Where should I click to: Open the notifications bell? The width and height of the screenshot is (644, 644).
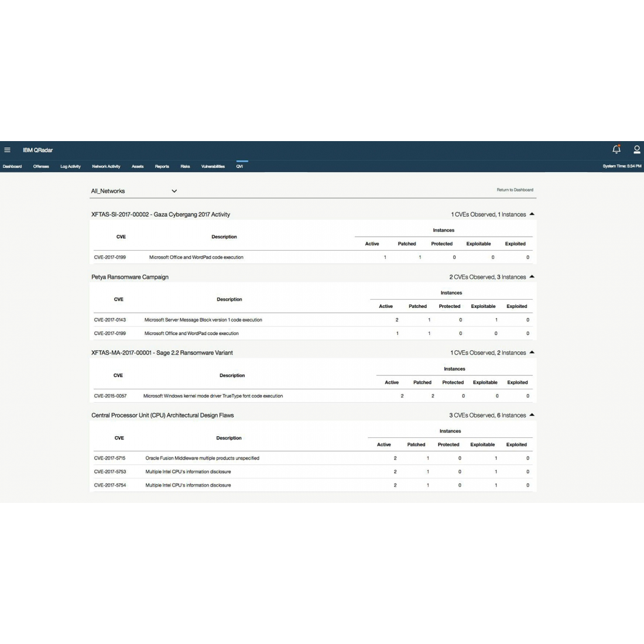pyautogui.click(x=616, y=150)
